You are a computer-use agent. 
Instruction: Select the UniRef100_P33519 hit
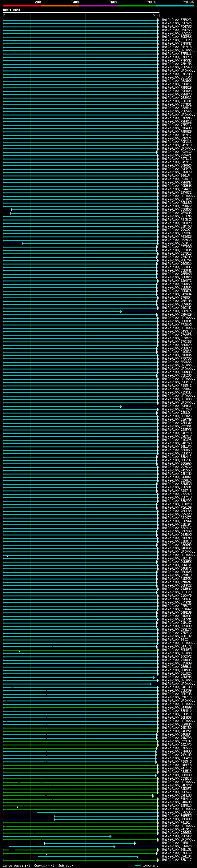[176, 772]
